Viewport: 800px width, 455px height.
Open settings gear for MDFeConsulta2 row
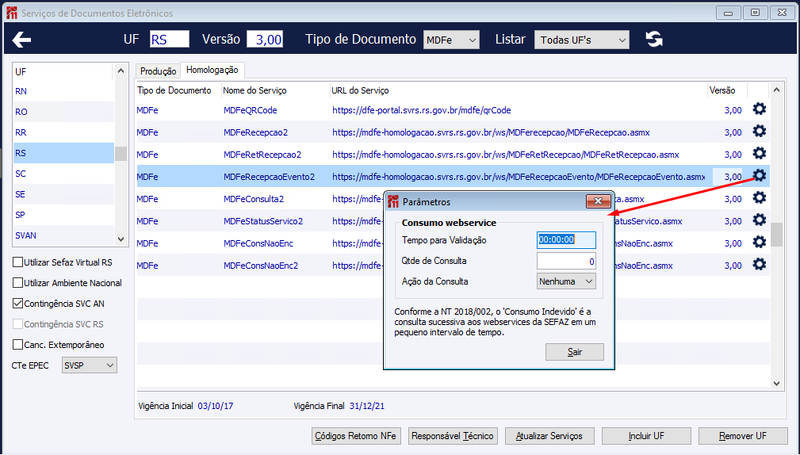759,198
